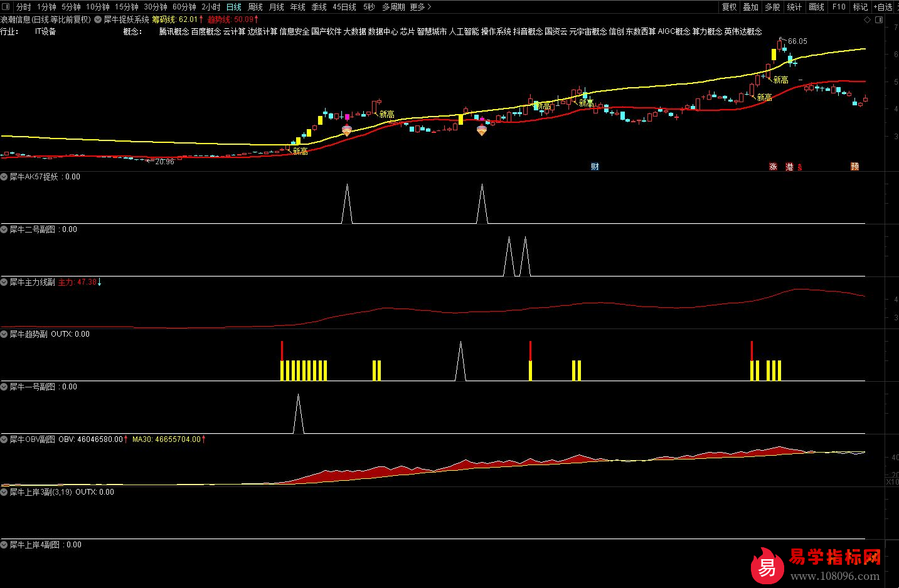This screenshot has height=588, width=899.
Task: Select the 日线 daily tab
Action: coord(234,7)
